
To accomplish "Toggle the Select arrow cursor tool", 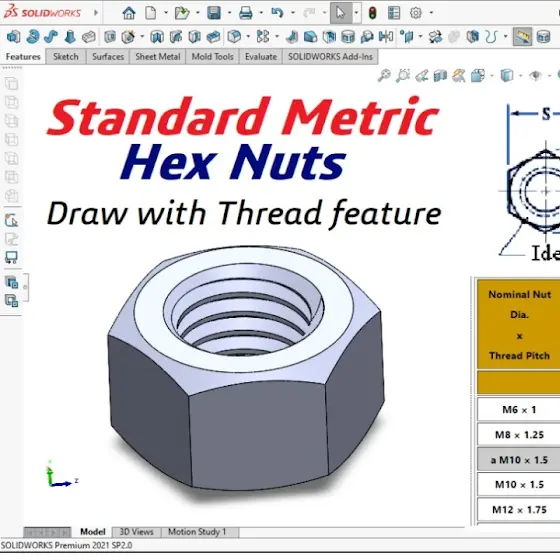I will coord(341,13).
